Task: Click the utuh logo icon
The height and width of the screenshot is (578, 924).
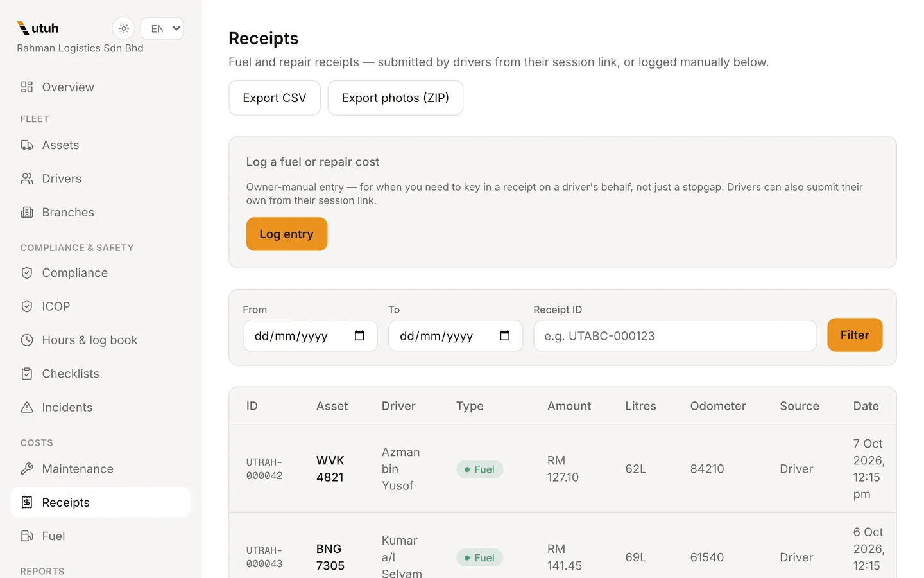Action: tap(23, 28)
